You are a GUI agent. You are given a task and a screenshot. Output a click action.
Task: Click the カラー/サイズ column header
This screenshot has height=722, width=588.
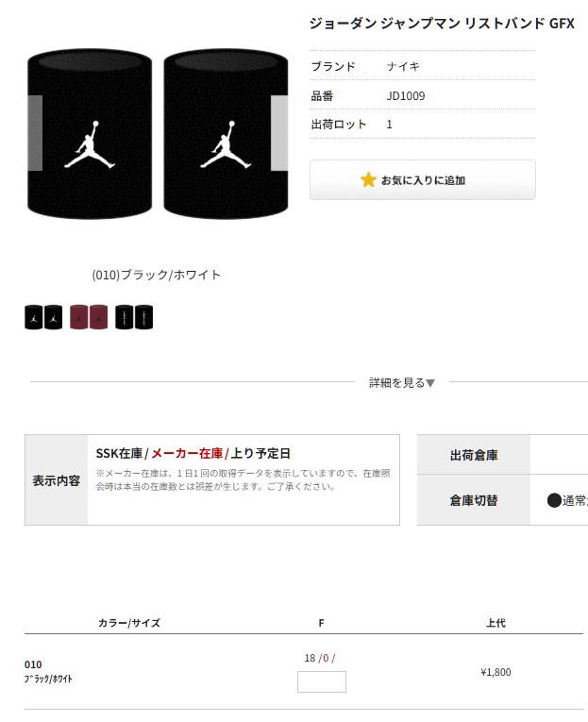click(x=129, y=623)
